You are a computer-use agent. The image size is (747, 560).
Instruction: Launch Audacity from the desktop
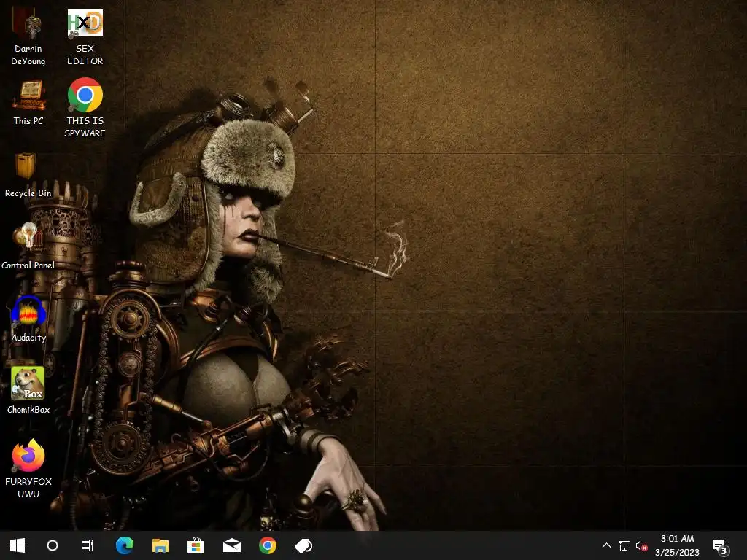(28, 319)
